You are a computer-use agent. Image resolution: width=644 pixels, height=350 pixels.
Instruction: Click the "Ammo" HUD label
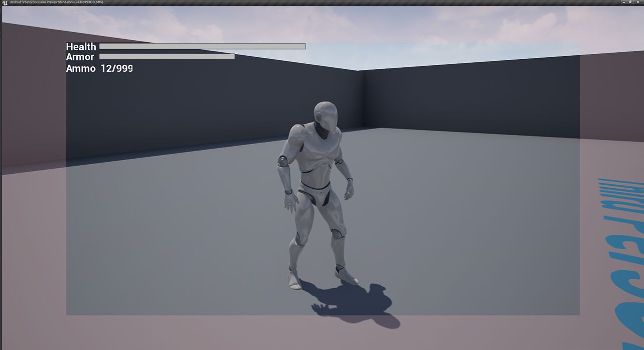point(81,68)
